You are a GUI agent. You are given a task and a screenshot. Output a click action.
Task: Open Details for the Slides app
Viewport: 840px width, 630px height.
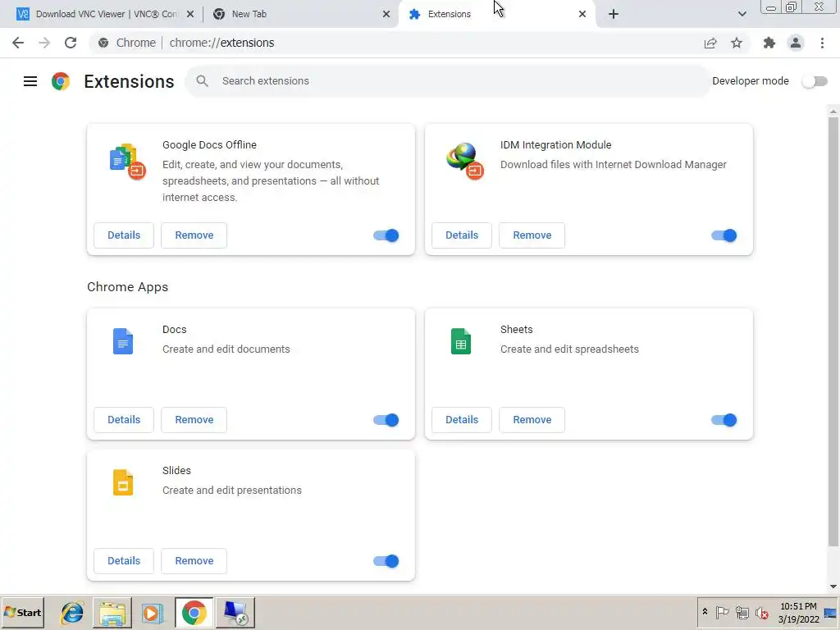point(124,561)
